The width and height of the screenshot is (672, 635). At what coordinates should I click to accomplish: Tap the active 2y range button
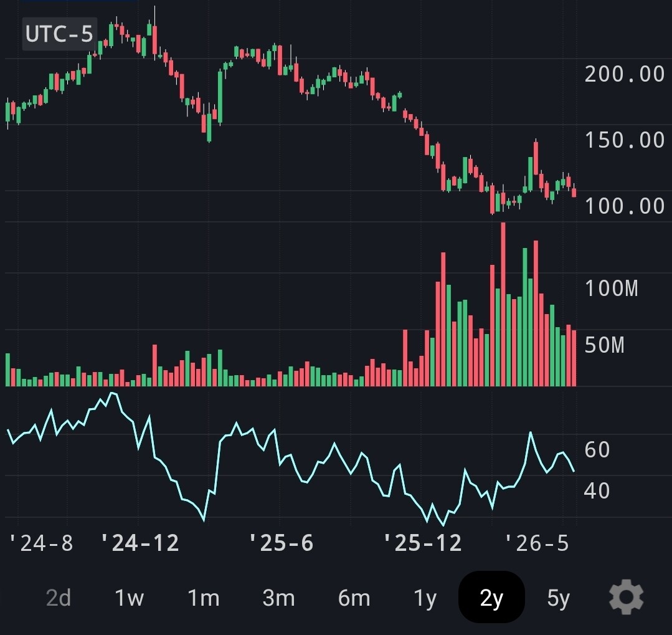(491, 597)
